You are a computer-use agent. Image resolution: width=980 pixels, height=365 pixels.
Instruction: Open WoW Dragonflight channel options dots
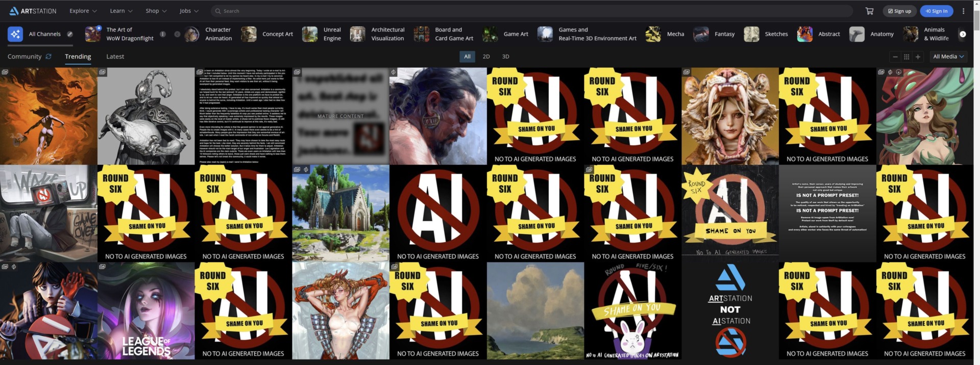pos(162,34)
